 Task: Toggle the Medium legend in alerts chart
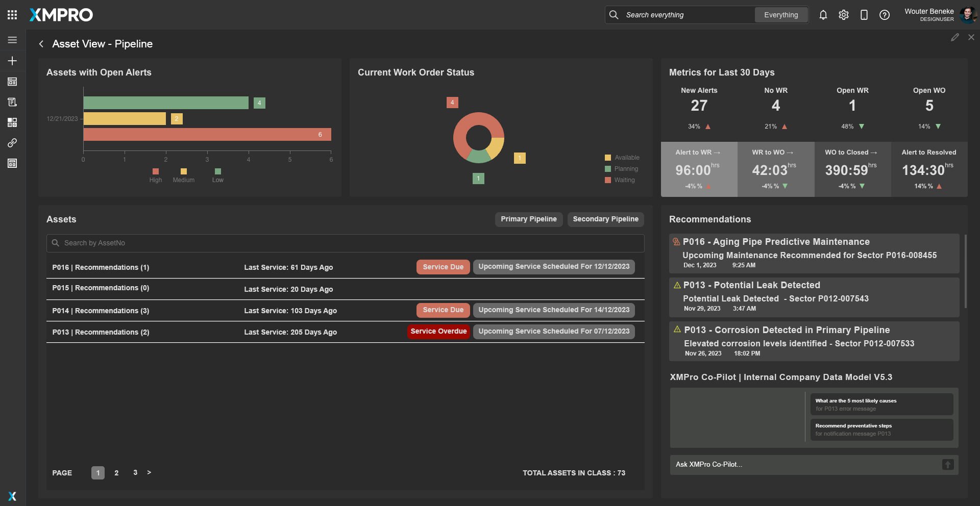183,175
